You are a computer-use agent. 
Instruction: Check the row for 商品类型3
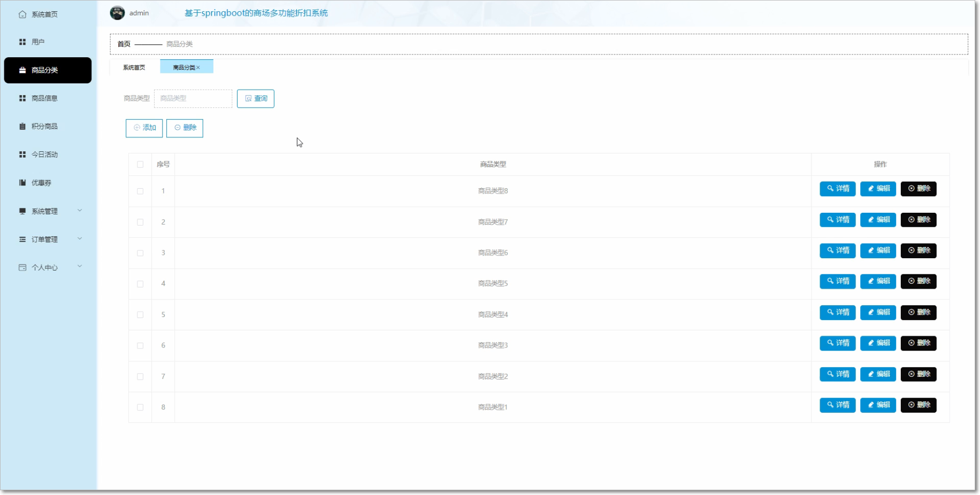140,346
